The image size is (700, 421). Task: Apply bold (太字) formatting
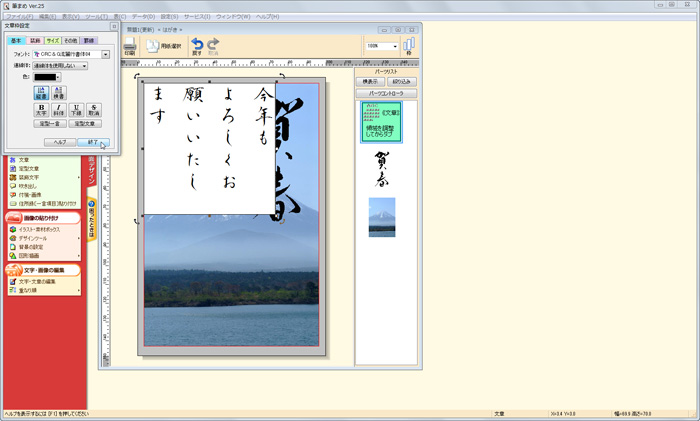(42, 110)
